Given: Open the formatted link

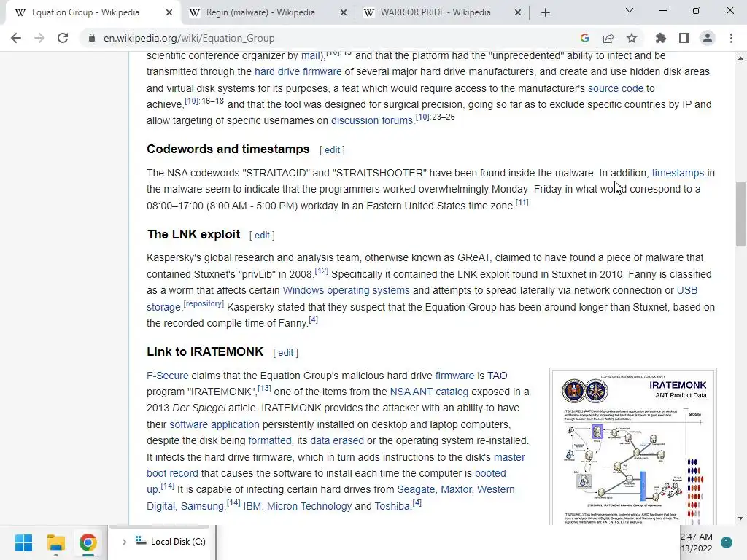Looking at the screenshot, I should 270,441.
